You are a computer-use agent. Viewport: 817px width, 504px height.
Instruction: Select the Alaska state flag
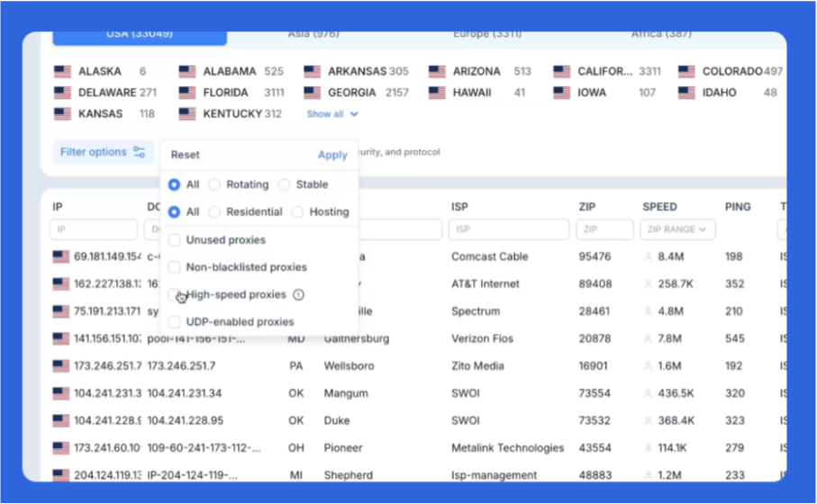[x=62, y=71]
